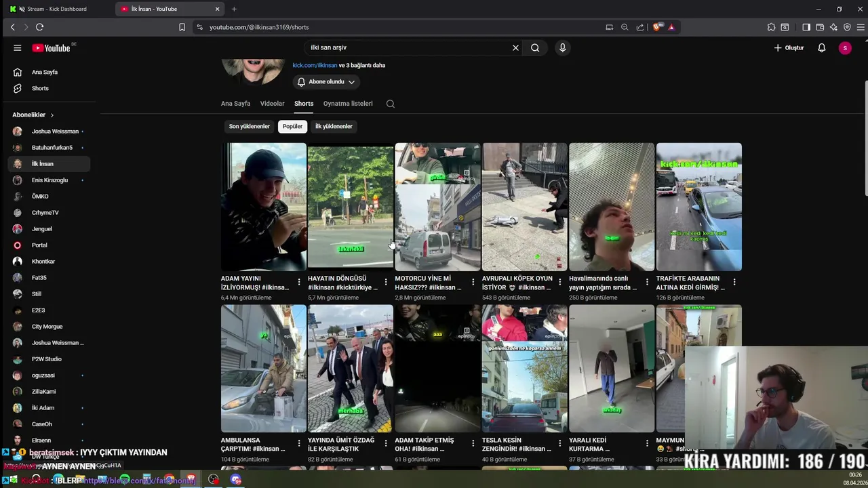Toggle the browser sidebar panel
This screenshot has height=488, width=868.
tap(806, 27)
